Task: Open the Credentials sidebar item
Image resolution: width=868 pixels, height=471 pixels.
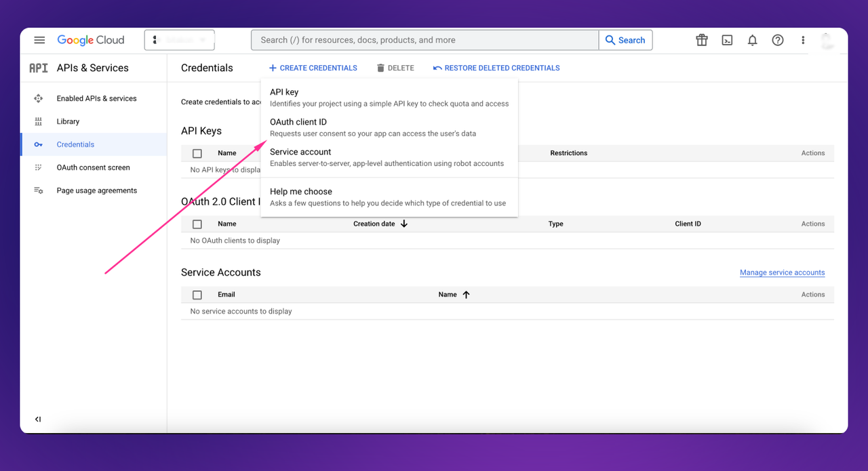Action: point(94,144)
